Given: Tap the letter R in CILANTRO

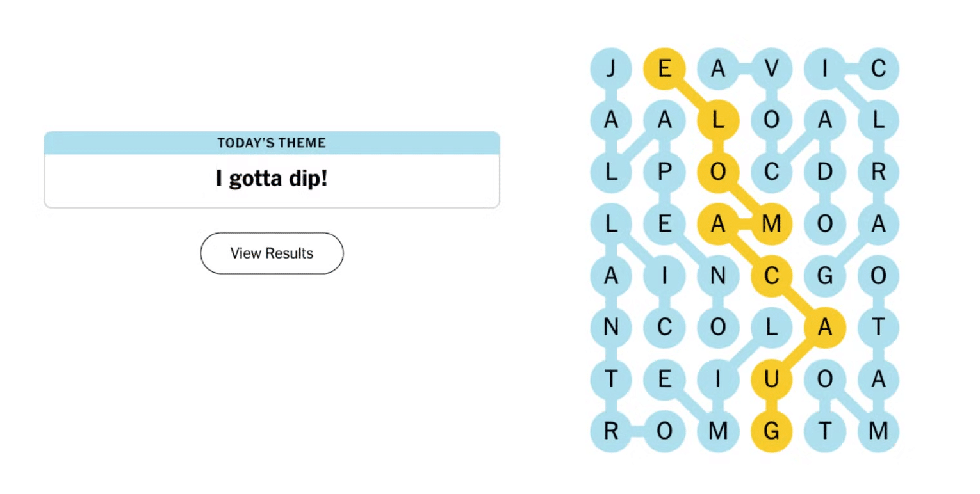Looking at the screenshot, I should pyautogui.click(x=611, y=433).
